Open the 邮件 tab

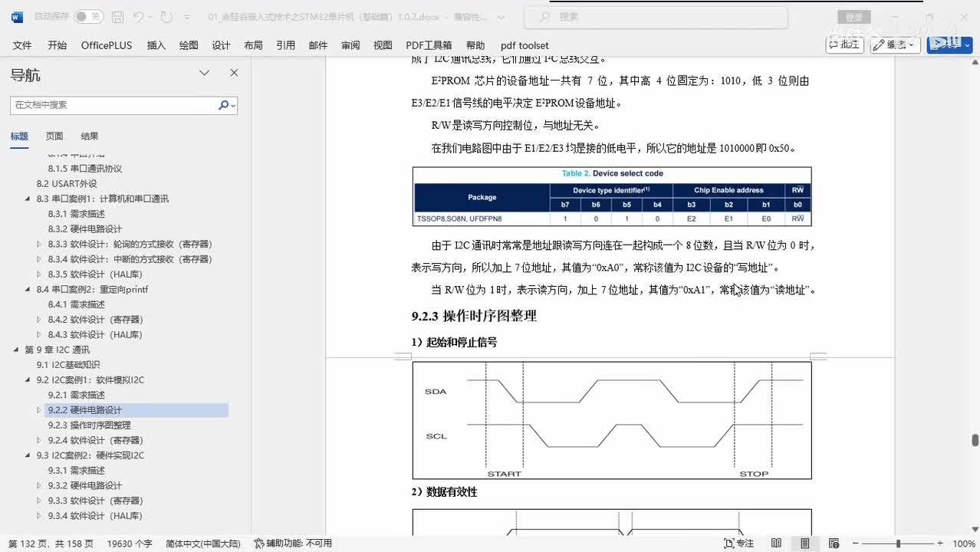[318, 45]
